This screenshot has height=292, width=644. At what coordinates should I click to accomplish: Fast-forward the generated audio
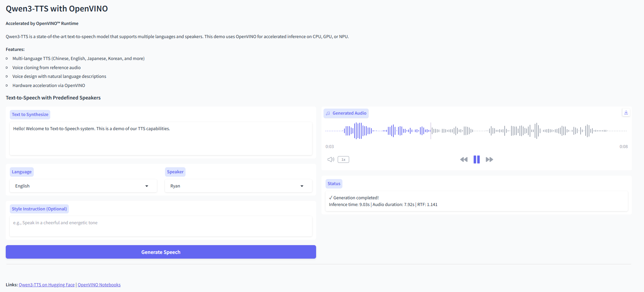(489, 159)
